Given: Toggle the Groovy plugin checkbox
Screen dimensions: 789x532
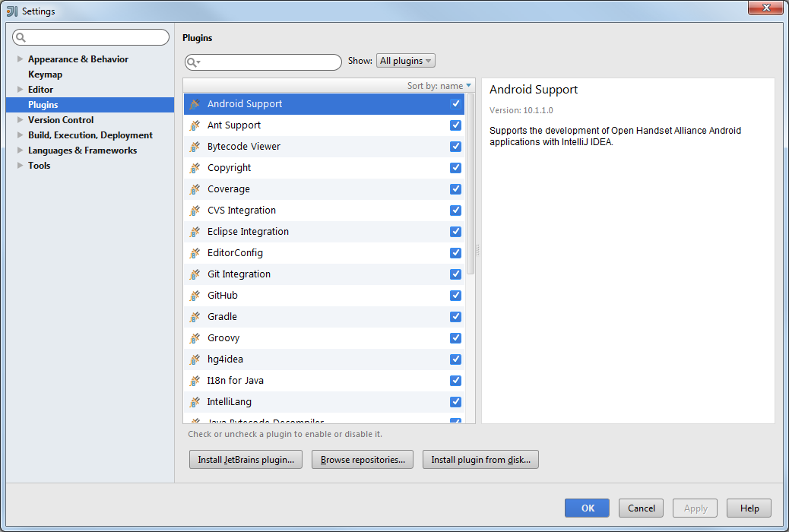Looking at the screenshot, I should click(x=455, y=337).
